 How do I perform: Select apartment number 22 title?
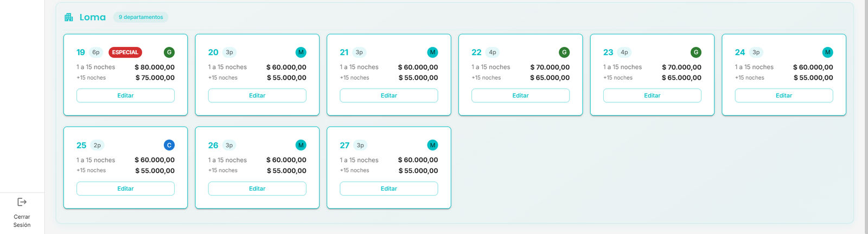(476, 53)
